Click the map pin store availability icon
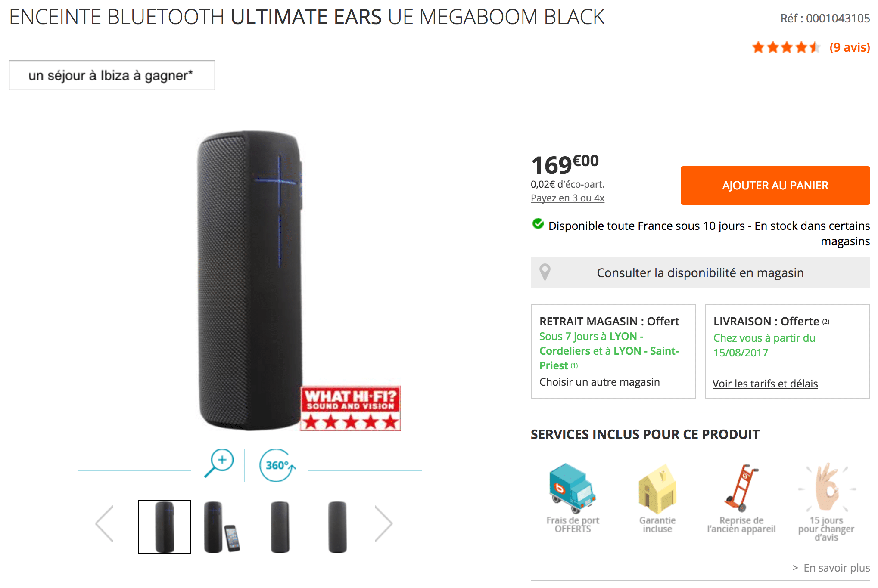This screenshot has width=878, height=588. tap(545, 272)
